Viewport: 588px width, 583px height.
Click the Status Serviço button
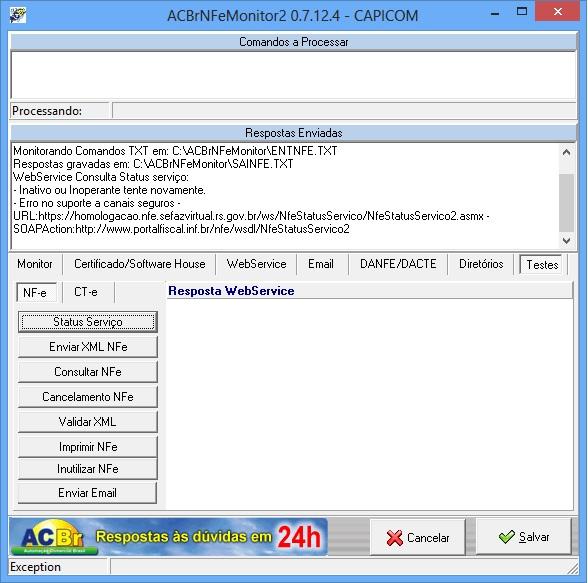[x=88, y=322]
